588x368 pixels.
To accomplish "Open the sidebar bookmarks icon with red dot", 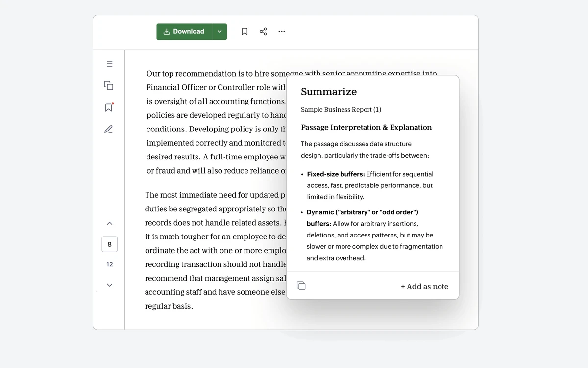I will coord(109,107).
